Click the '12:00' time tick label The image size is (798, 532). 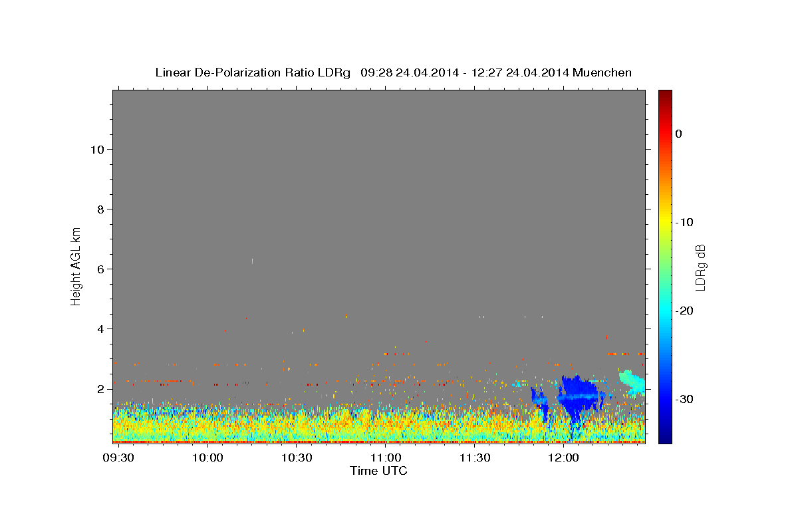pos(564,458)
